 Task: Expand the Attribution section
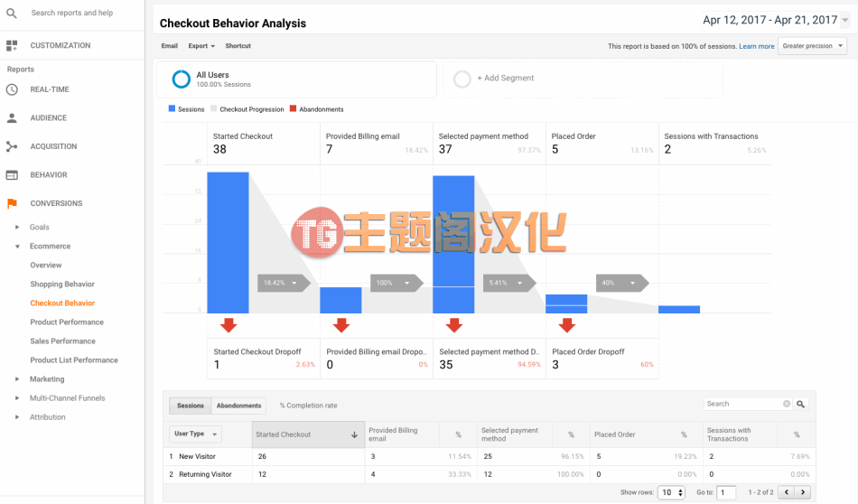click(17, 417)
